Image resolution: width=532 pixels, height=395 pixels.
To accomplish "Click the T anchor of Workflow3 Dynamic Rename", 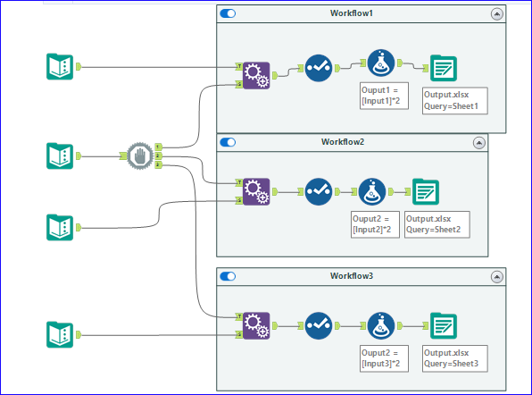I will tap(239, 316).
